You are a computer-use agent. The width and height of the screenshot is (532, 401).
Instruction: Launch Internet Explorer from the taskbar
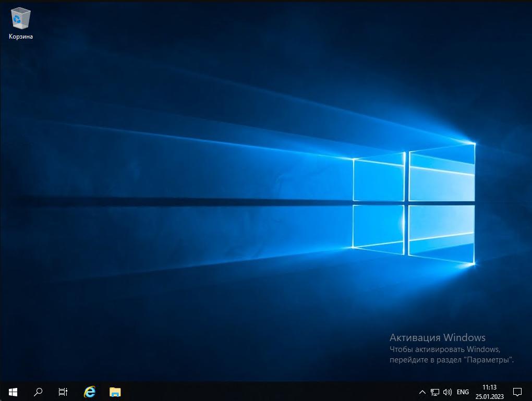(89, 392)
